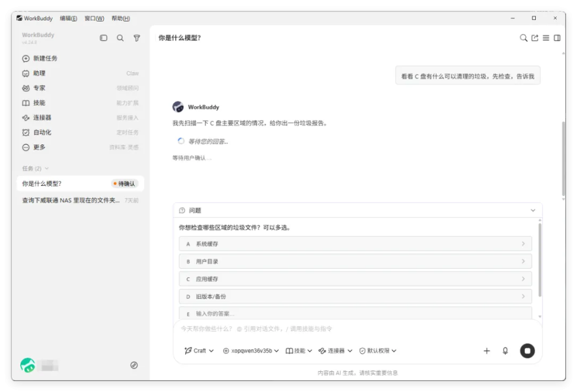This screenshot has width=577, height=392.
Task: Open search in the left sidebar
Action: point(120,38)
